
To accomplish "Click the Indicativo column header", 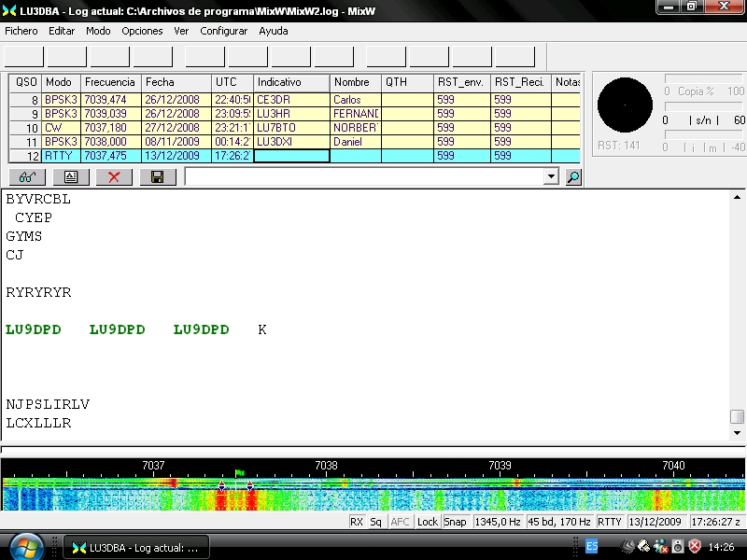I will [x=291, y=82].
